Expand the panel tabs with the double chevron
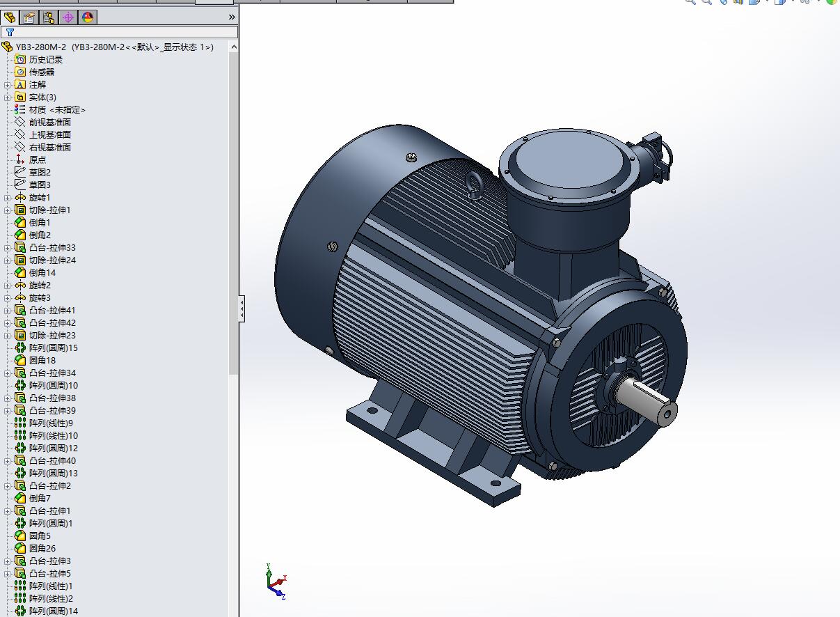Image resolution: width=840 pixels, height=617 pixels. click(x=232, y=17)
